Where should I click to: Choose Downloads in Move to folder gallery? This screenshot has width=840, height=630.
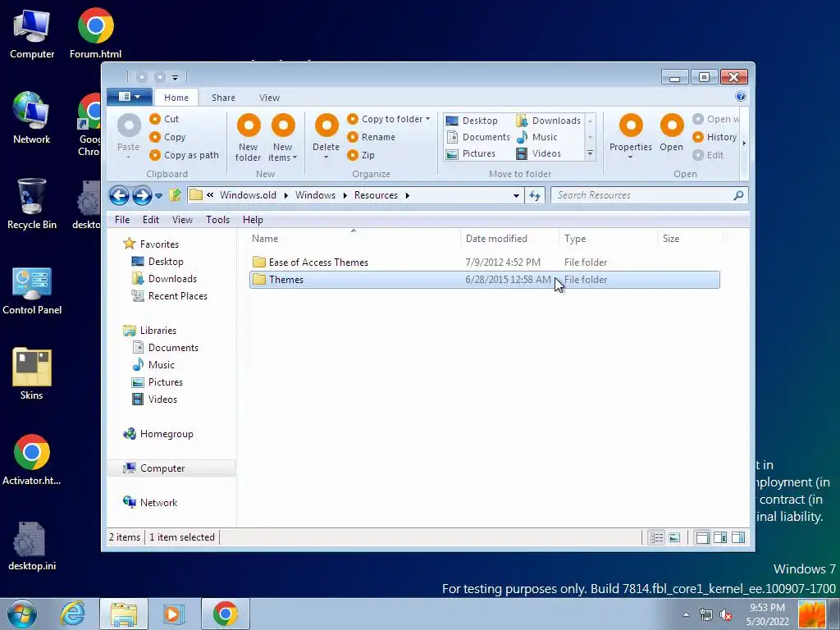[548, 121]
